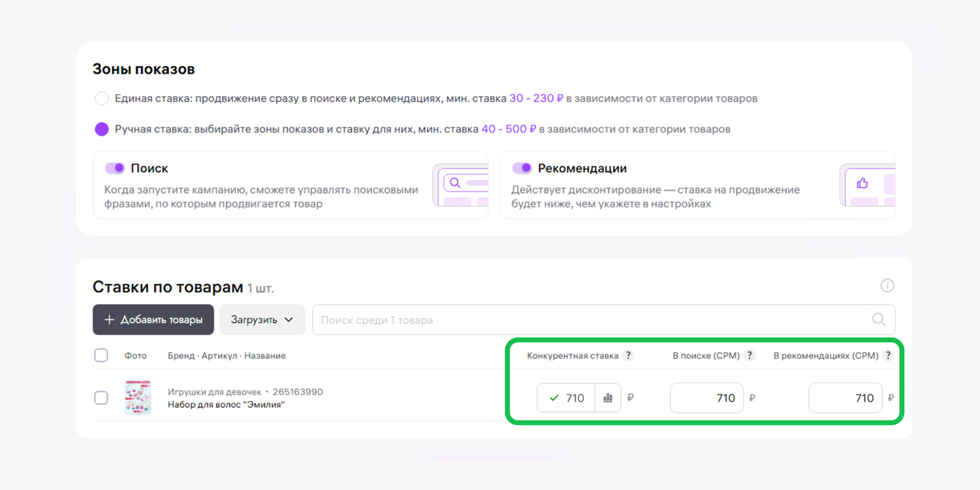
Task: Click the magnifier icon in product search
Action: (x=878, y=320)
